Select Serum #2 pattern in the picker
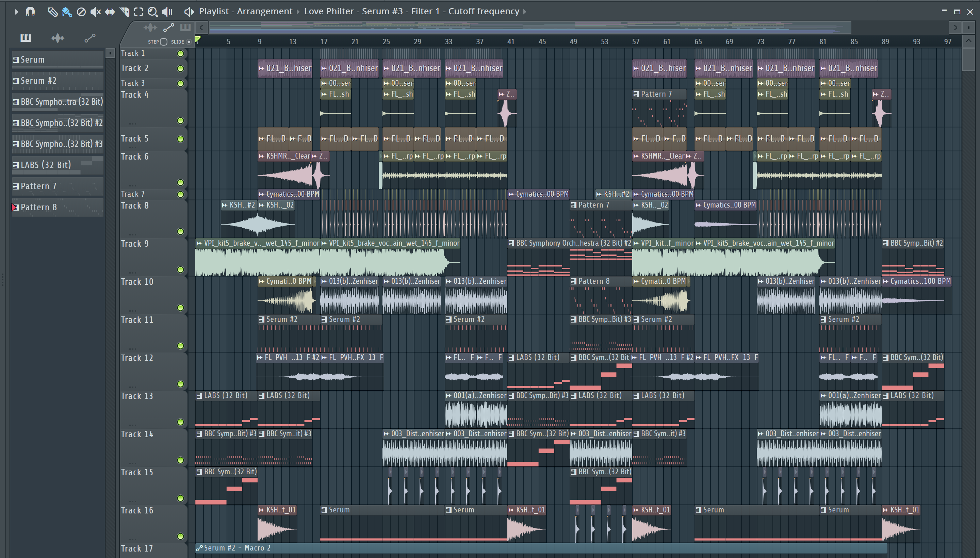This screenshot has width=980, height=558. pyautogui.click(x=58, y=81)
